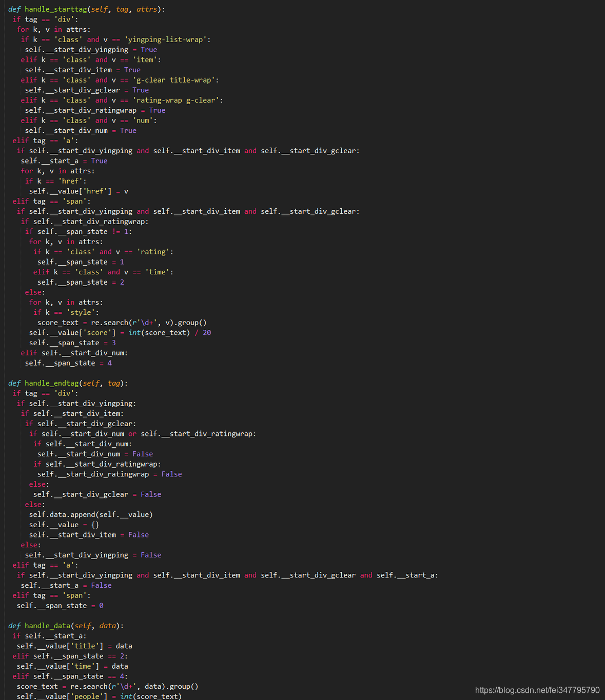
Task: Click the 'def handle_starttag(self, tag, attrs):' line
Action: (87, 9)
